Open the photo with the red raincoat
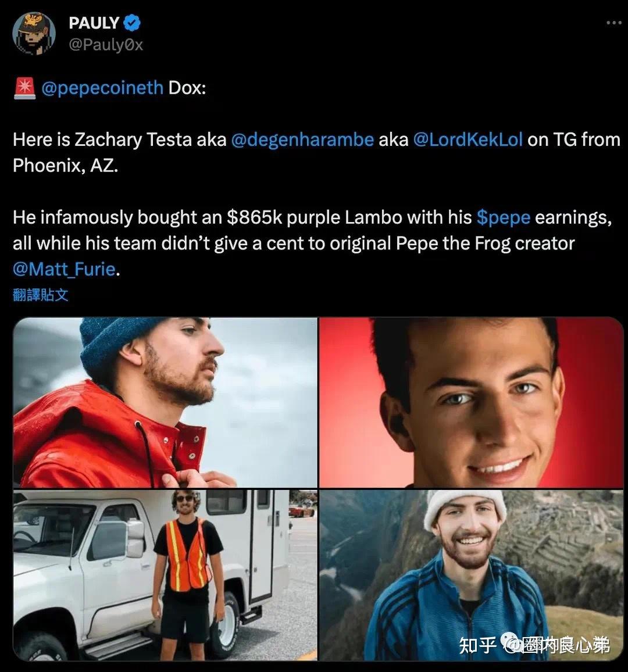Image resolution: width=628 pixels, height=672 pixels. (165, 402)
